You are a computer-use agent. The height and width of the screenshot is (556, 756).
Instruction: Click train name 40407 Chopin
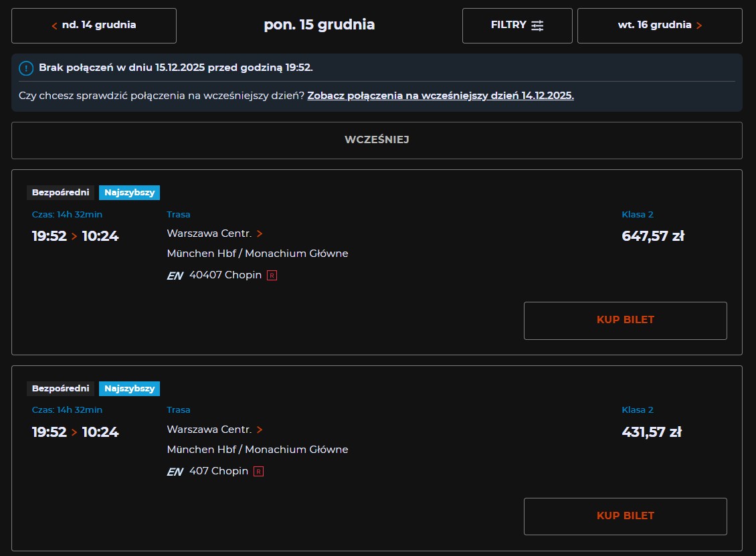[x=225, y=275]
